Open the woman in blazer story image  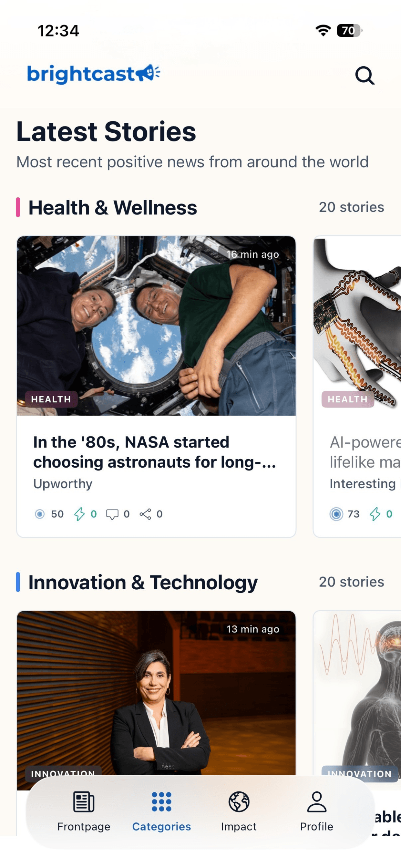156,694
